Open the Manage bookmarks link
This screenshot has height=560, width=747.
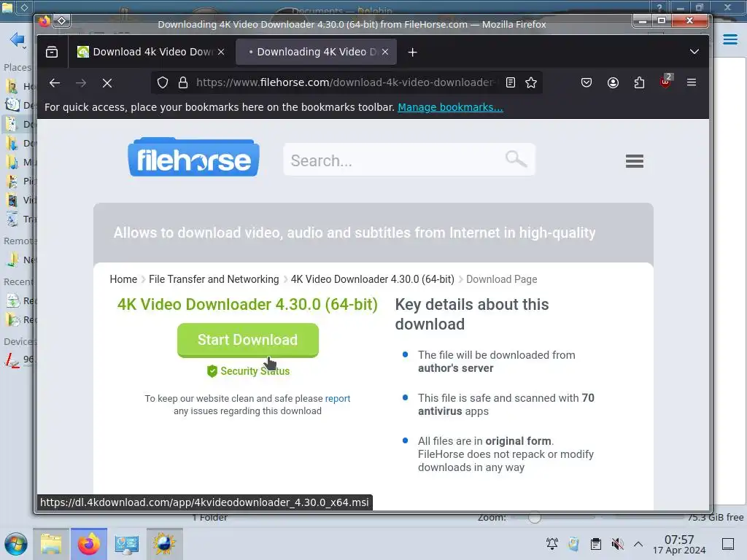[x=450, y=107]
